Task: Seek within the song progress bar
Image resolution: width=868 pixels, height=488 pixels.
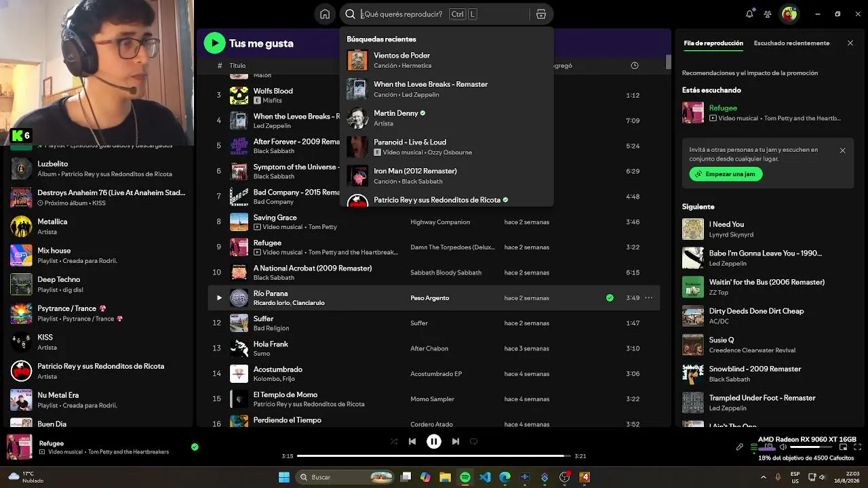Action: tap(434, 456)
